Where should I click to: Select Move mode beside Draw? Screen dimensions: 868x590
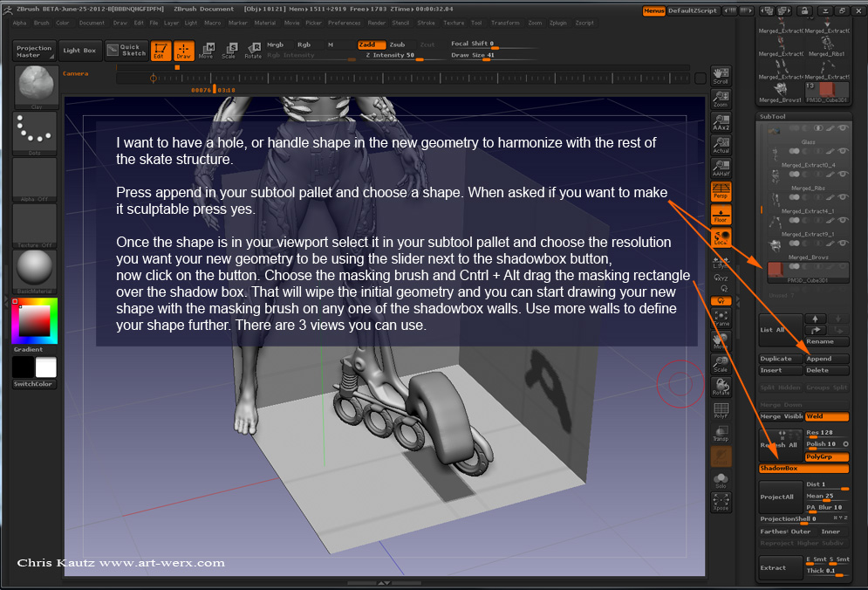click(207, 51)
